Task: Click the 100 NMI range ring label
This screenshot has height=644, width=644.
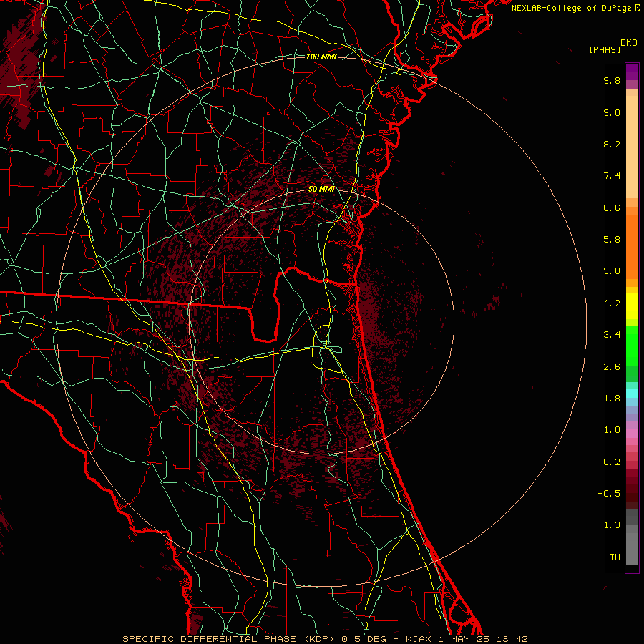Action: click(321, 57)
